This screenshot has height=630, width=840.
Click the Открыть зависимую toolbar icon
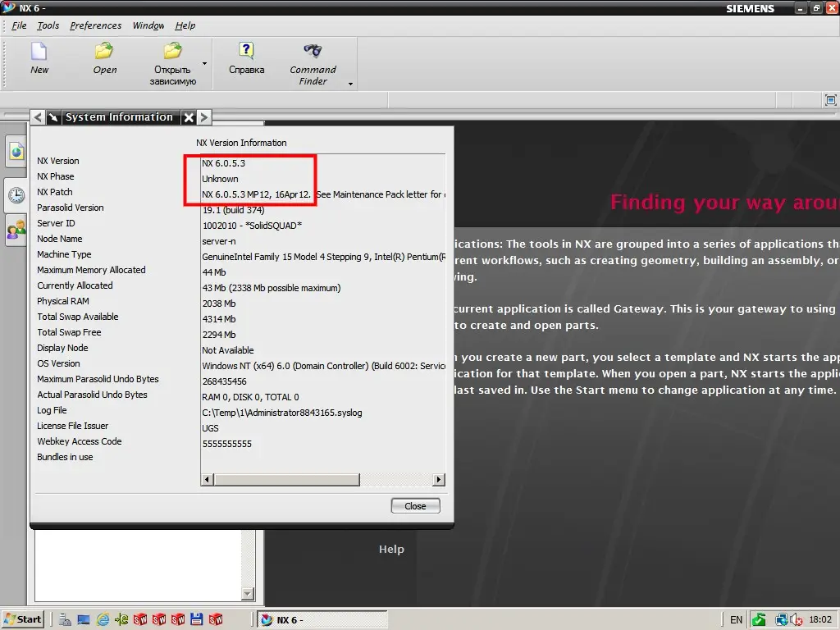point(172,52)
